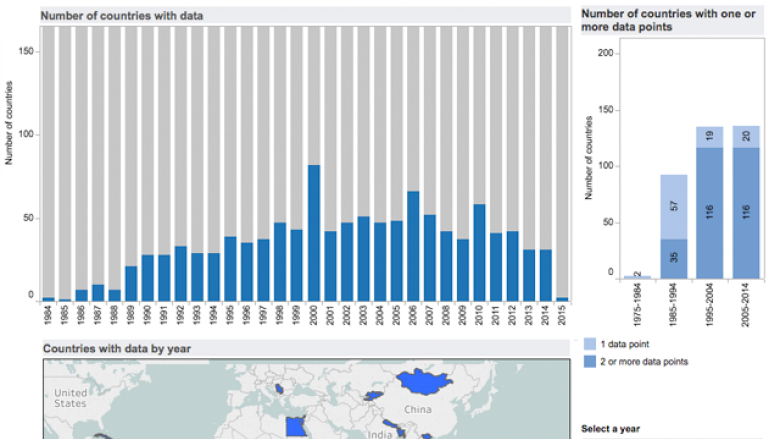
Task: Select highlighted Egypt on the map
Action: (294, 428)
